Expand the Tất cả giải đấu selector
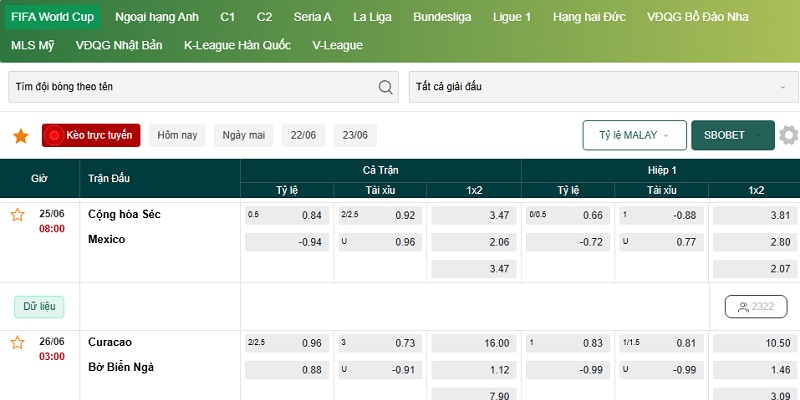The height and width of the screenshot is (400, 800). (604, 87)
